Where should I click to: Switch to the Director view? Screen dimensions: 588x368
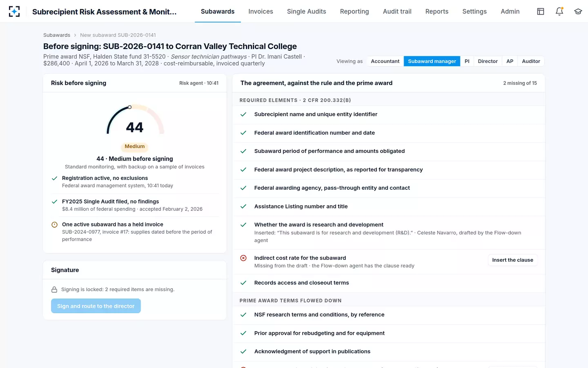pyautogui.click(x=488, y=61)
